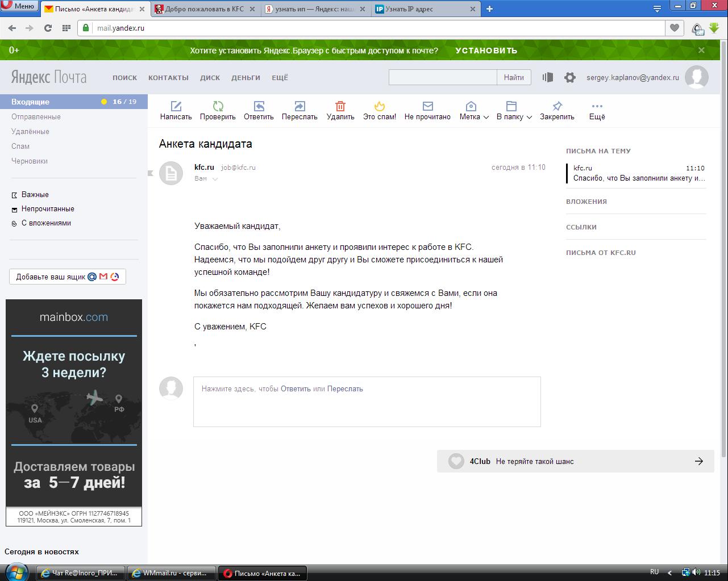
Task: Reload the page with browser reload icon
Action: 48,28
